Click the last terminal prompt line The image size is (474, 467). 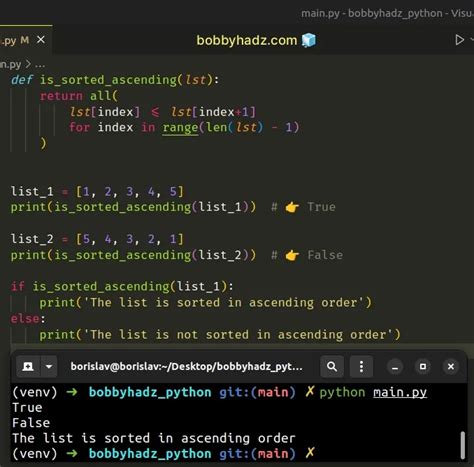[x=163, y=454]
